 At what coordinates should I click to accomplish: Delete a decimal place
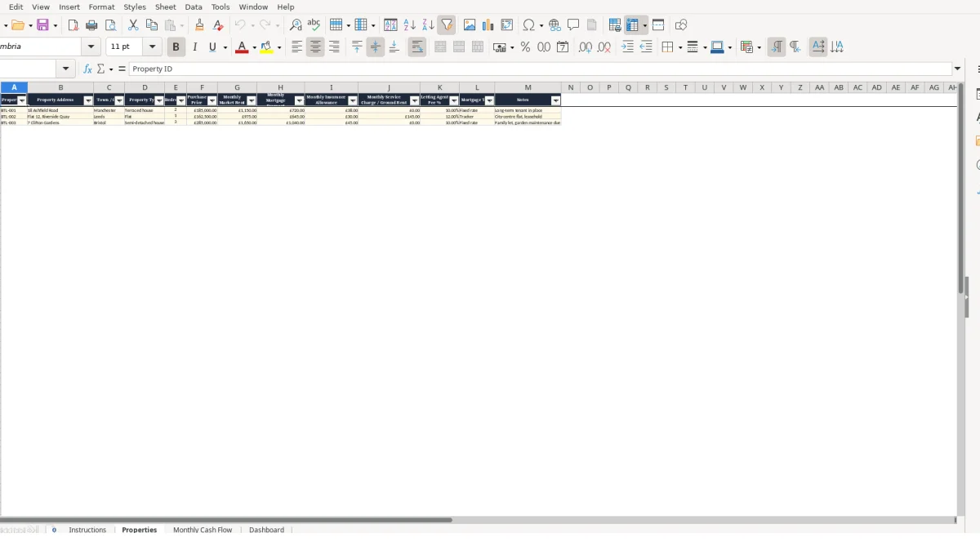point(604,47)
